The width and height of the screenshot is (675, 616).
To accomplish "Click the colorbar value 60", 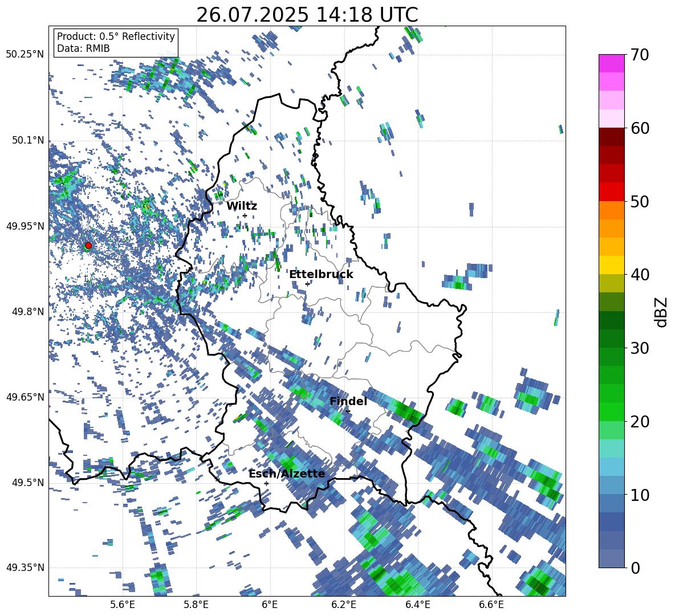I will pyautogui.click(x=640, y=128).
